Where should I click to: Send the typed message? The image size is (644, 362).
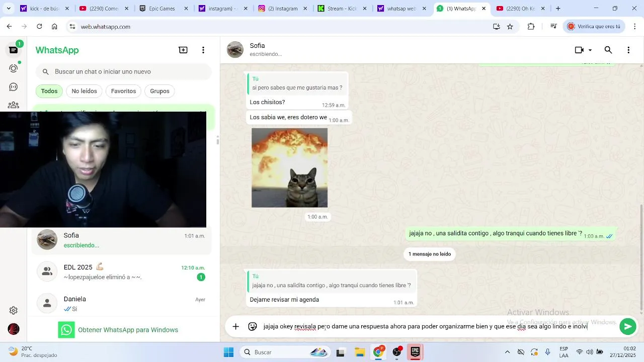pyautogui.click(x=627, y=327)
